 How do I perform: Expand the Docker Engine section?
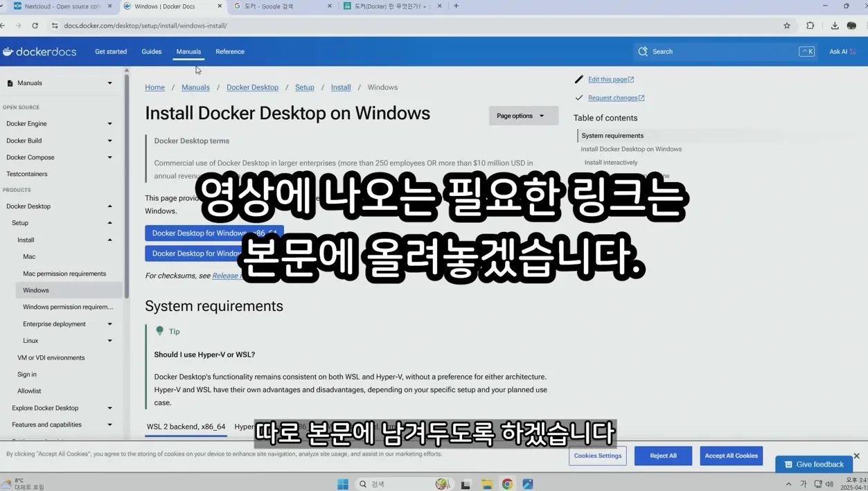(109, 124)
